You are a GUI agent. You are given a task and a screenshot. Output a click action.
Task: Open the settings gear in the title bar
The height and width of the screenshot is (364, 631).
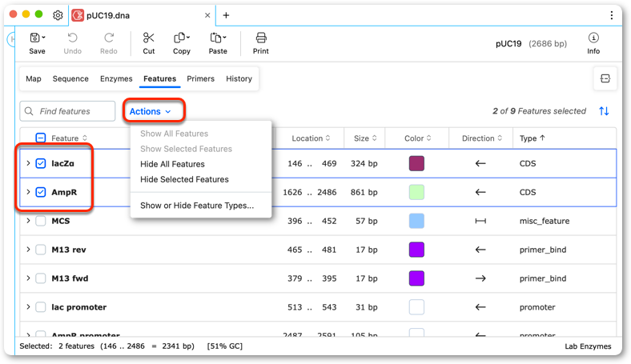[58, 15]
